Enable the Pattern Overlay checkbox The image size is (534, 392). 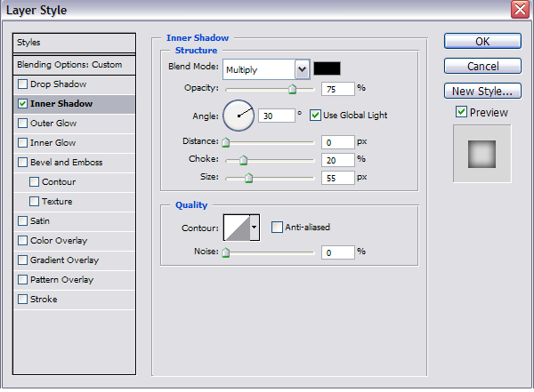pos(22,280)
